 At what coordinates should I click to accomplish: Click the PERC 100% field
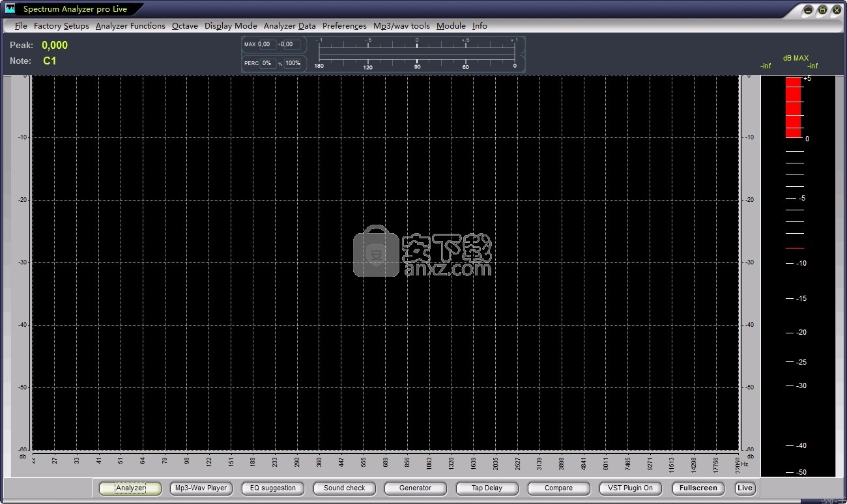(x=293, y=63)
